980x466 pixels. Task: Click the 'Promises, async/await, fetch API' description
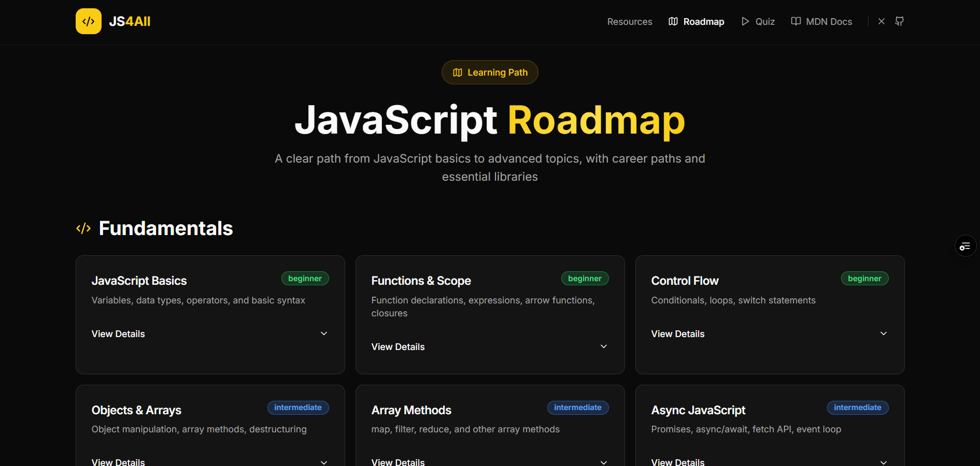[746, 429]
